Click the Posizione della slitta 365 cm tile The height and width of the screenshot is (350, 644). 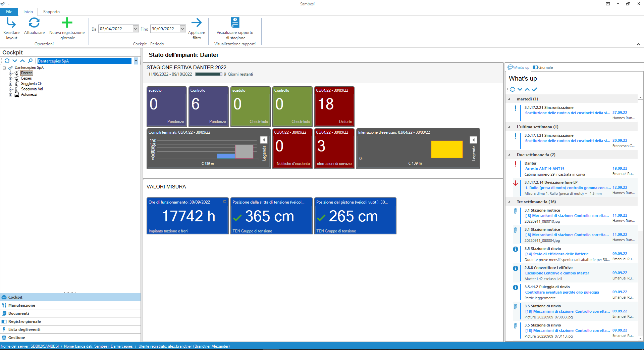pos(271,216)
